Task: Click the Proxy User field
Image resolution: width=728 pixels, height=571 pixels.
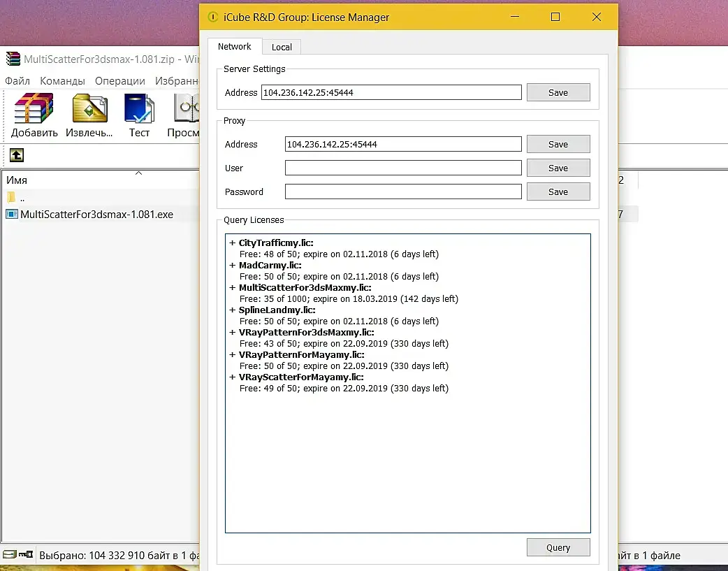Action: pyautogui.click(x=403, y=168)
